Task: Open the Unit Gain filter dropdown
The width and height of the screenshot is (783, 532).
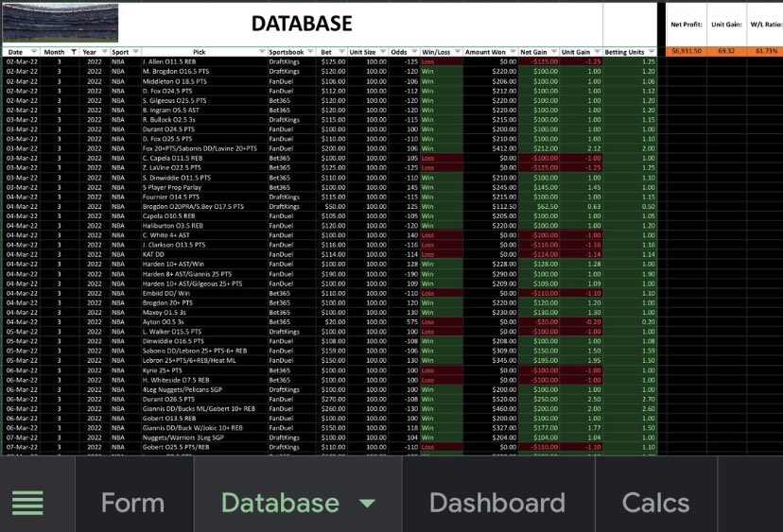Action: pyautogui.click(x=598, y=52)
